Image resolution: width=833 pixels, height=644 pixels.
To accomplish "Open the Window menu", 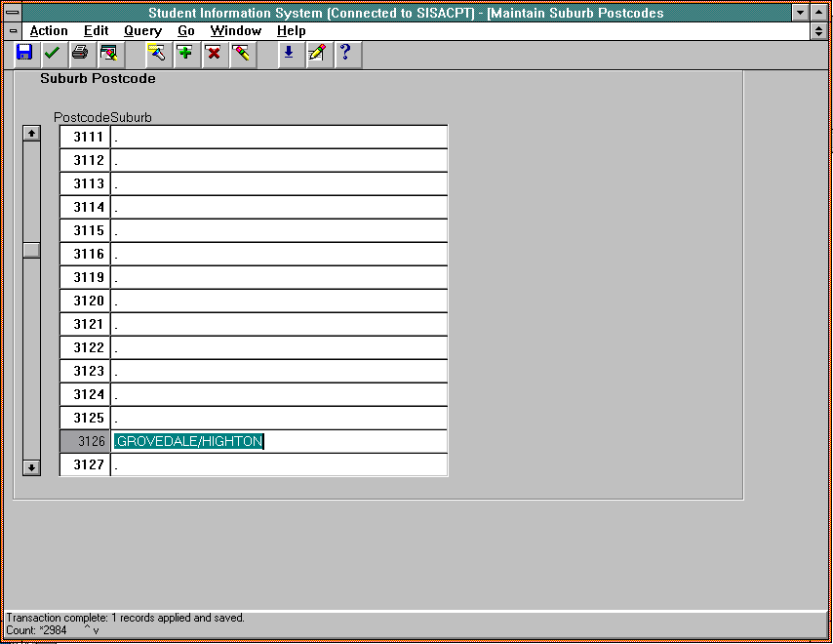I will click(235, 31).
